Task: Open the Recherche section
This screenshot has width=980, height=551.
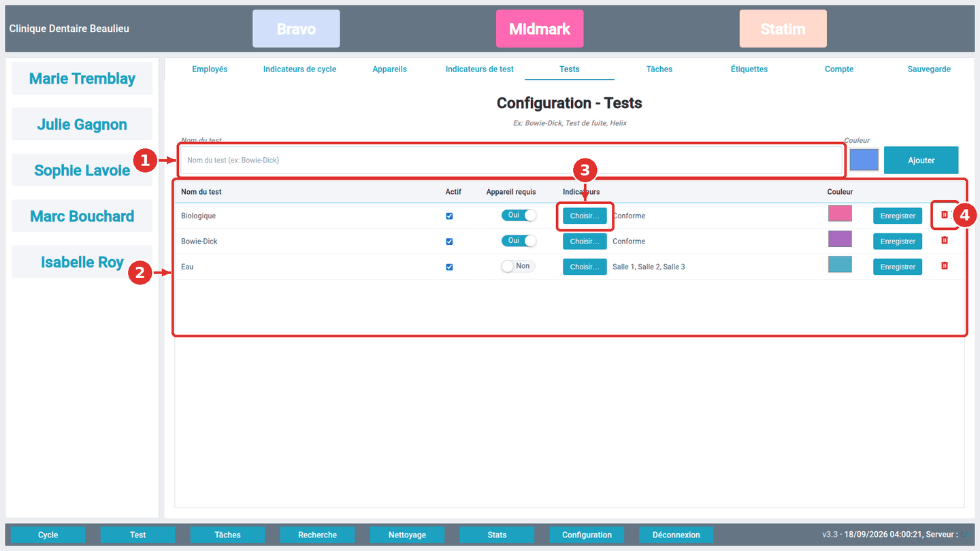Action: [x=317, y=535]
